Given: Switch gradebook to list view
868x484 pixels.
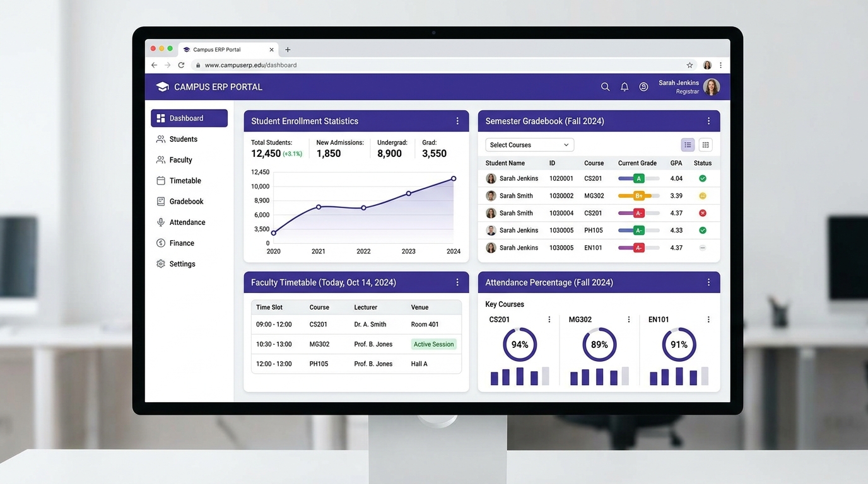Looking at the screenshot, I should point(688,145).
